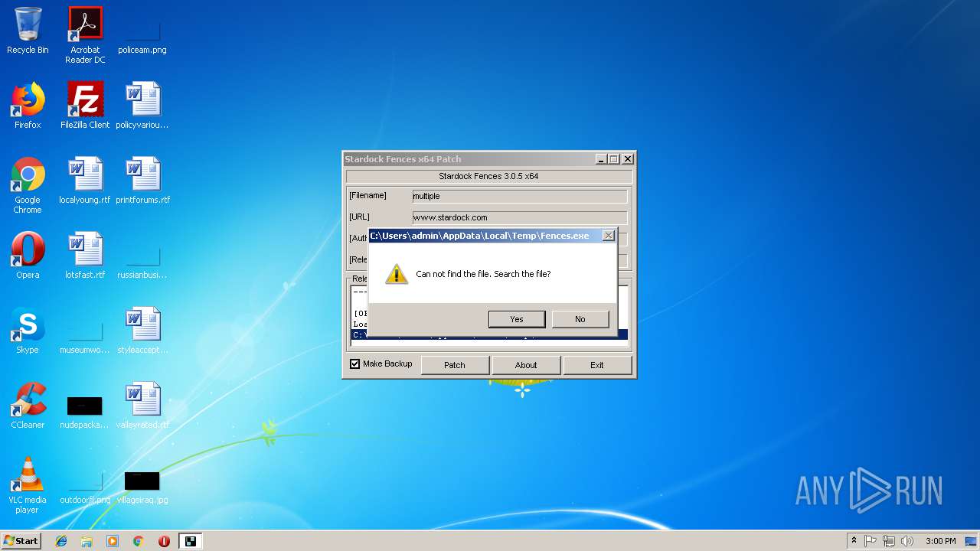The image size is (980, 551).
Task: Open the Start menu
Action: coord(21,541)
